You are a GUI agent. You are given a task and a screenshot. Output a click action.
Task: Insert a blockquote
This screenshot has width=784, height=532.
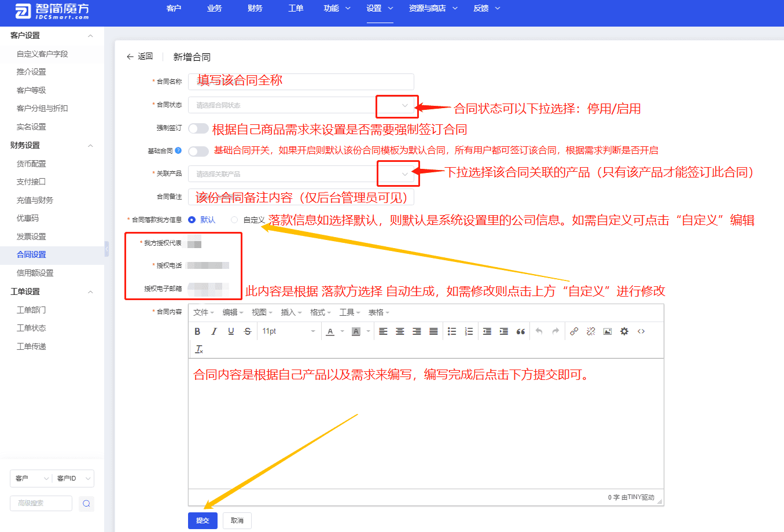coord(521,331)
